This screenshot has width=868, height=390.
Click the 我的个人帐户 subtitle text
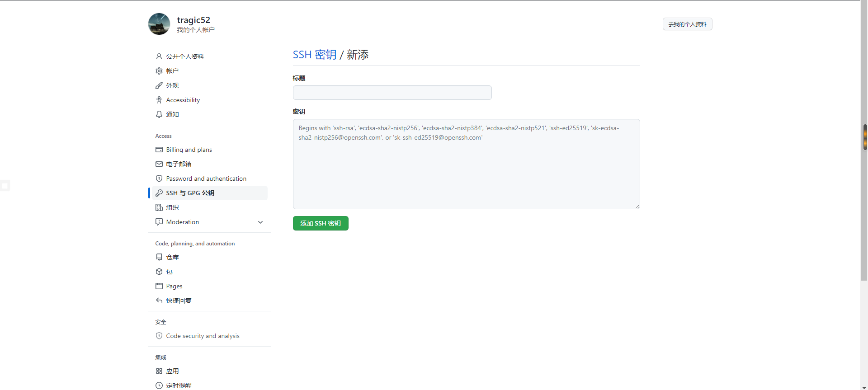click(x=196, y=30)
